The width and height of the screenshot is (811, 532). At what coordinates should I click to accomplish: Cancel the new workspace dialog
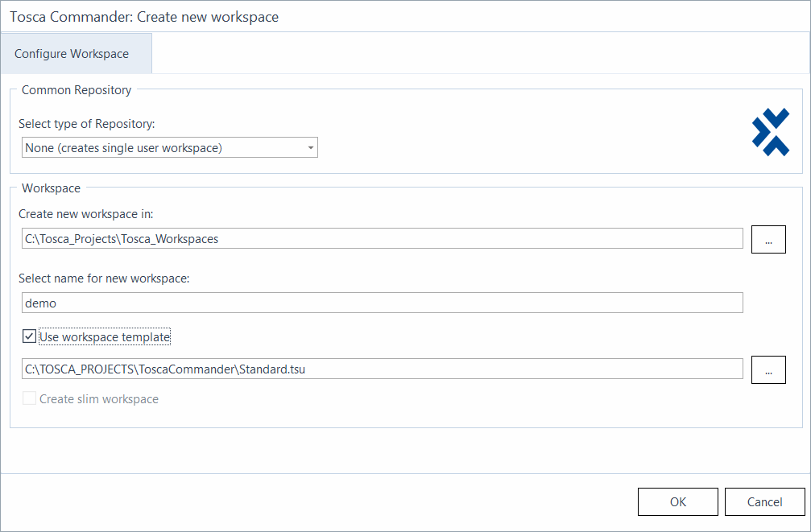(x=764, y=501)
